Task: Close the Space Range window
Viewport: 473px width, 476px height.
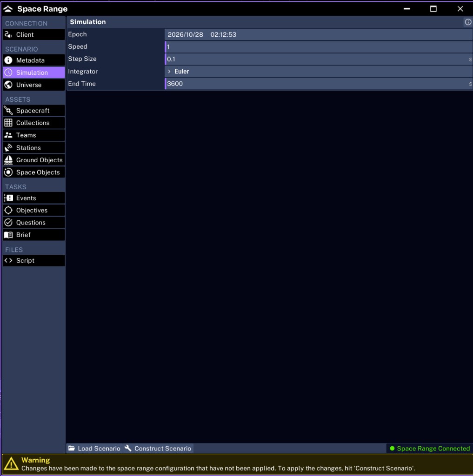Action: (x=460, y=9)
